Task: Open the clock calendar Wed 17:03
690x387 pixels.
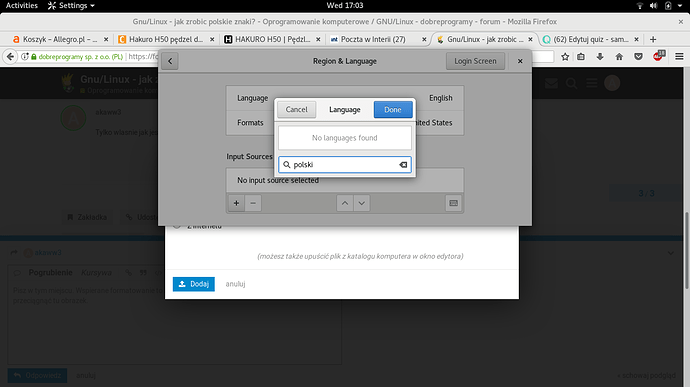Action: click(x=345, y=5)
